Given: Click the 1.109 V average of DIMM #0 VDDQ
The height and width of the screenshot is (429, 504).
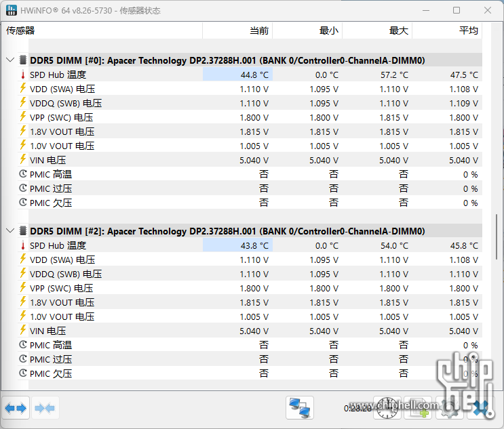Looking at the screenshot, I should [463, 104].
